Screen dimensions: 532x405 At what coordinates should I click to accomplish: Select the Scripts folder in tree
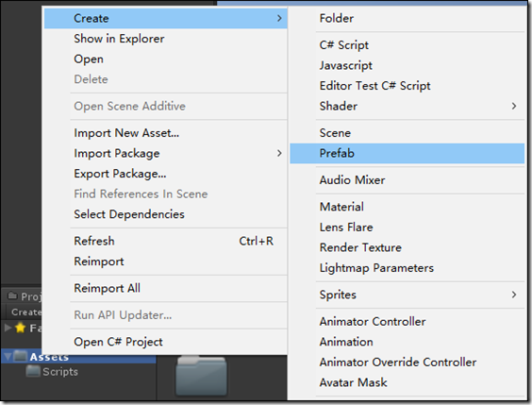(x=60, y=372)
